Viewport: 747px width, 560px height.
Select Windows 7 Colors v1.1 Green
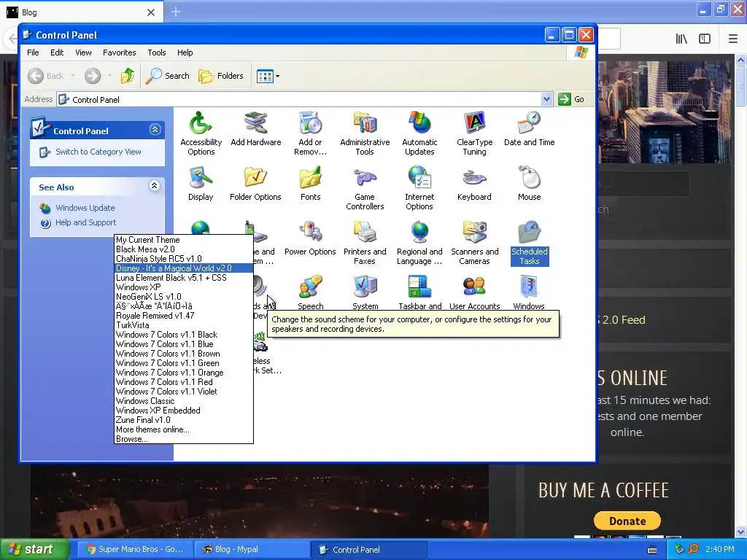pyautogui.click(x=183, y=363)
